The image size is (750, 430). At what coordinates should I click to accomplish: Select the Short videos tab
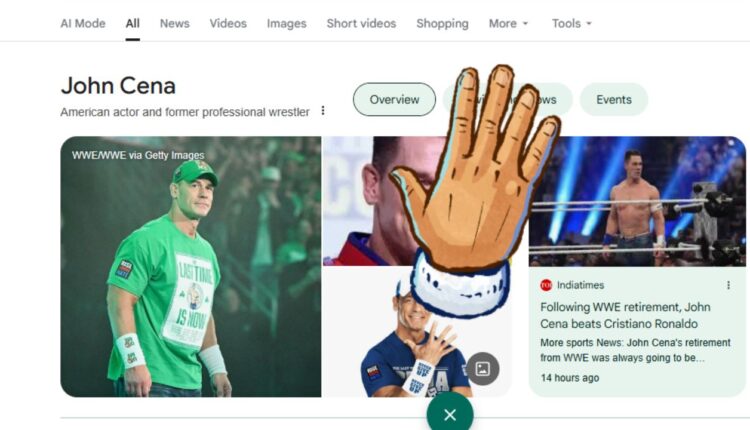(361, 23)
